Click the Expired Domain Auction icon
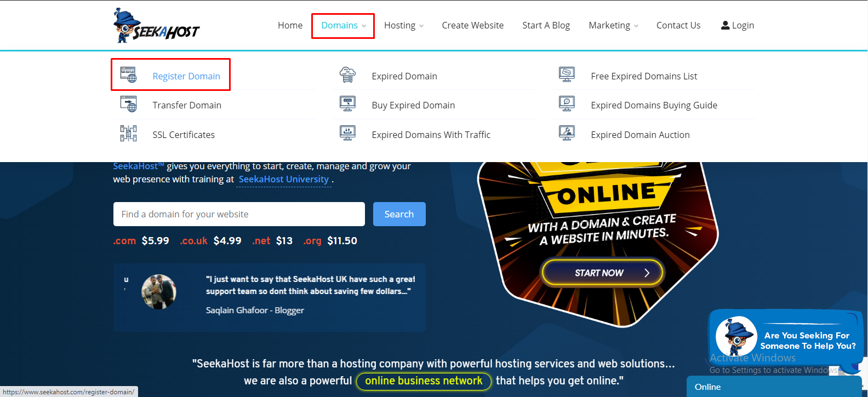868x397 pixels. click(x=567, y=133)
